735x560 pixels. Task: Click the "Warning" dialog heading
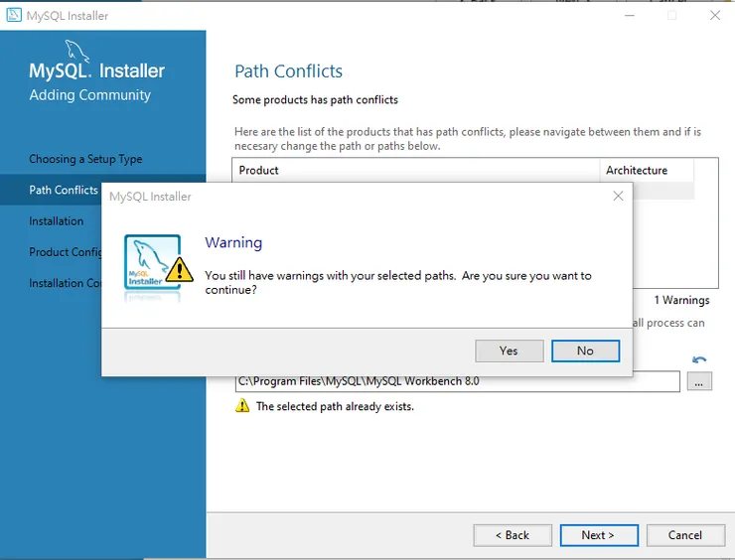point(233,242)
